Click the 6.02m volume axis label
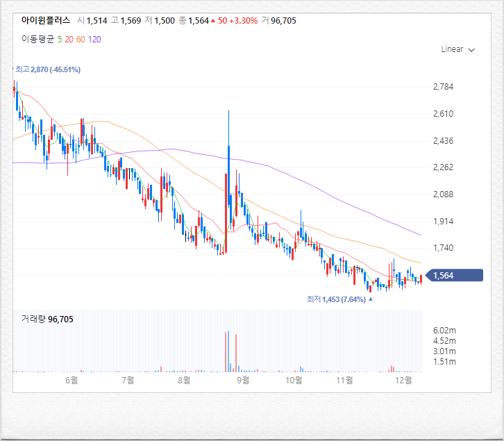The width and height of the screenshot is (504, 441). [x=444, y=331]
